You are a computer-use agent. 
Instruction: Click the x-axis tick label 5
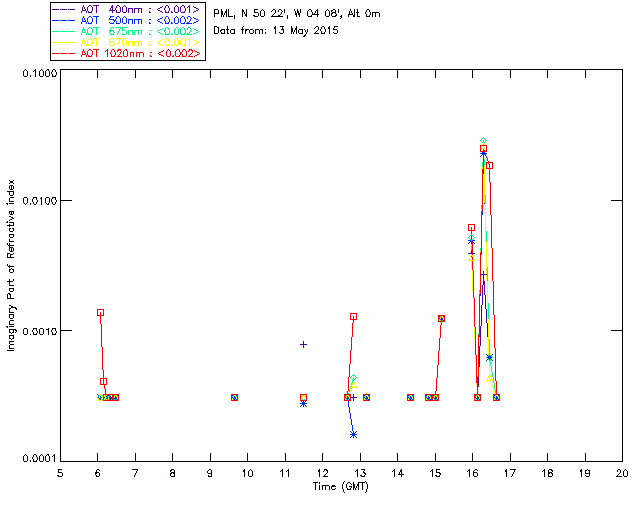pyautogui.click(x=60, y=474)
